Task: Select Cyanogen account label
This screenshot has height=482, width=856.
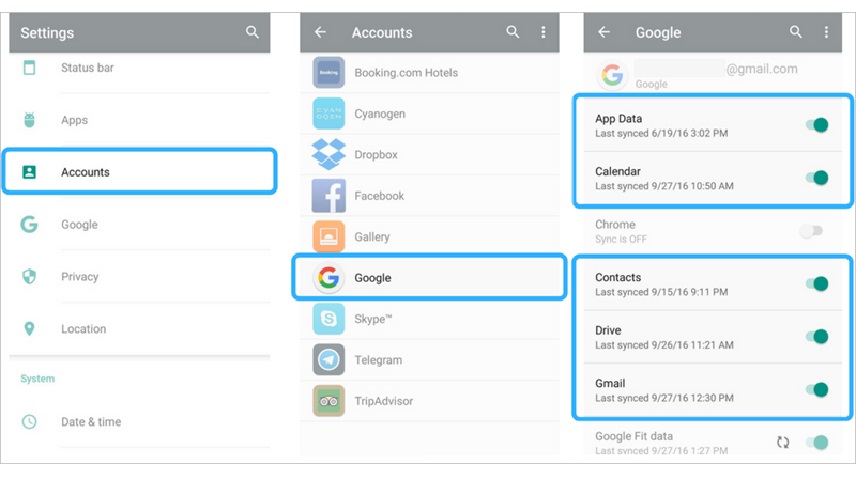Action: tap(380, 114)
